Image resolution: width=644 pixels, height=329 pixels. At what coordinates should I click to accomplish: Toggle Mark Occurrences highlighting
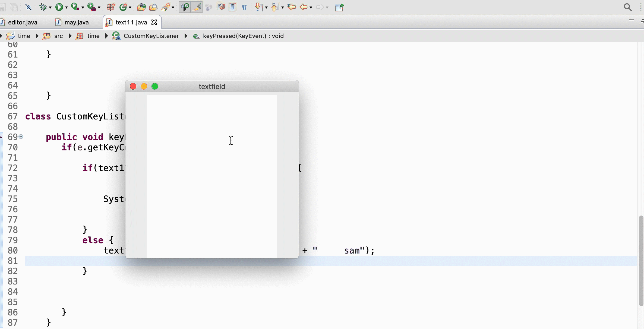click(x=197, y=7)
